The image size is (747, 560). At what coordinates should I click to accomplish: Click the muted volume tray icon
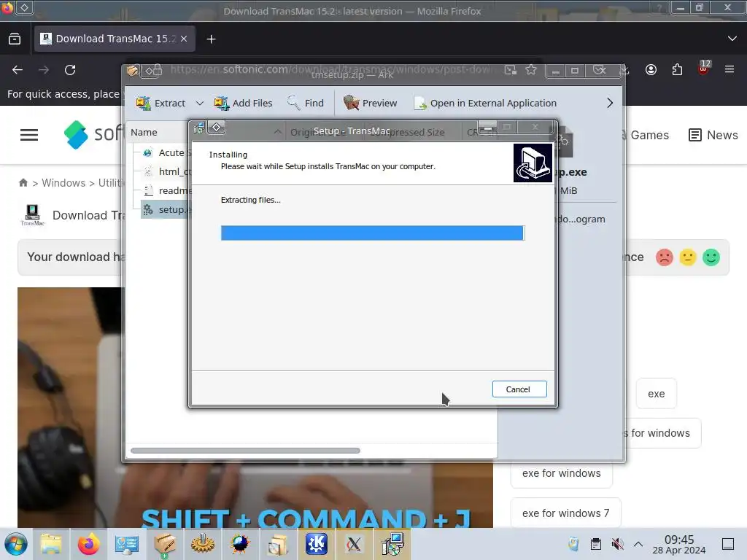pos(617,544)
